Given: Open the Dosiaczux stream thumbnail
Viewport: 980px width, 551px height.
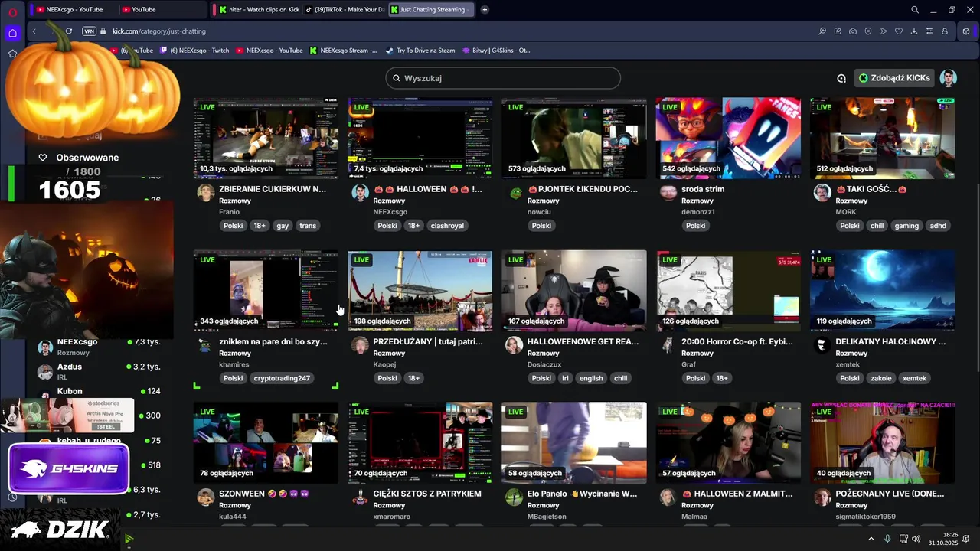Looking at the screenshot, I should 574,291.
